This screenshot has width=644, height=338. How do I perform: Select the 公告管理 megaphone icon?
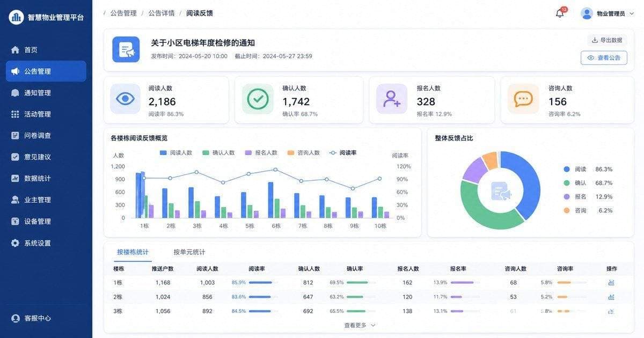(x=15, y=71)
